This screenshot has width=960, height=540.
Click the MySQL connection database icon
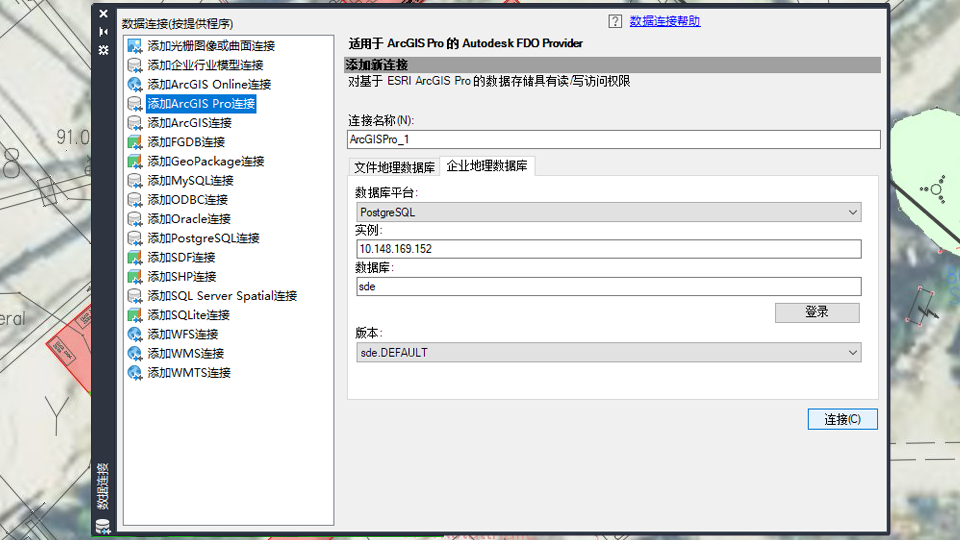point(135,181)
